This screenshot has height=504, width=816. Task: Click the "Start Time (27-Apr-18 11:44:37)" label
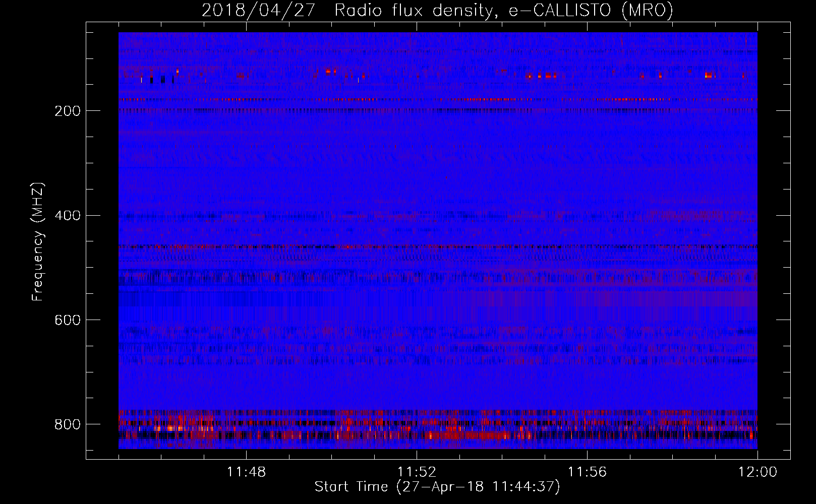tap(437, 487)
